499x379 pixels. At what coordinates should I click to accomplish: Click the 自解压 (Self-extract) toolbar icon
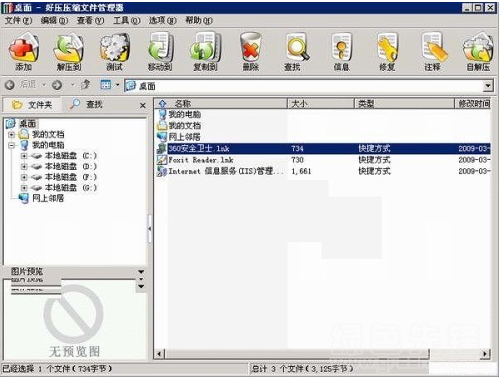tap(478, 48)
